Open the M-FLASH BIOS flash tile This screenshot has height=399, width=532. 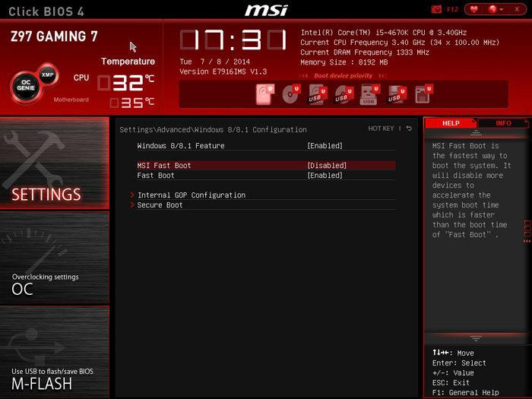pyautogui.click(x=55, y=352)
